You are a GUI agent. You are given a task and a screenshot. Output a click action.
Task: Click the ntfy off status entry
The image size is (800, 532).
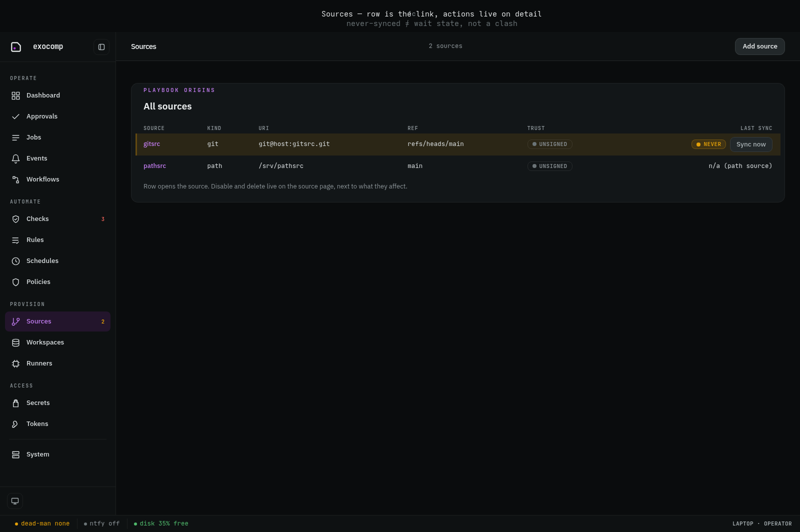coord(102,523)
